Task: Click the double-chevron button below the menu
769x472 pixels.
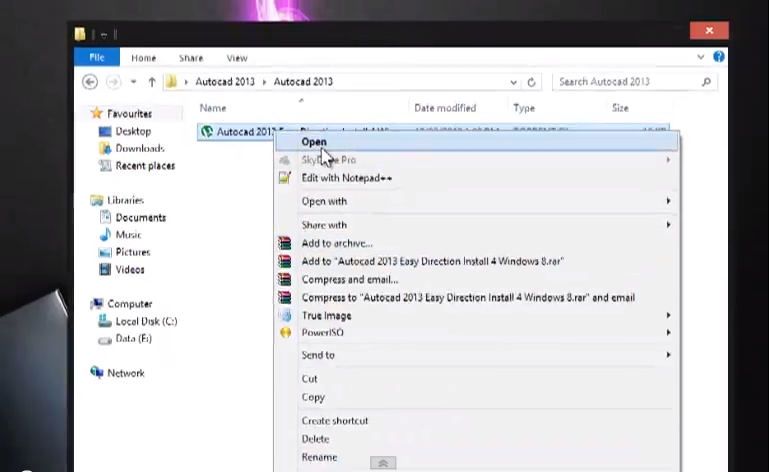Action: [383, 463]
